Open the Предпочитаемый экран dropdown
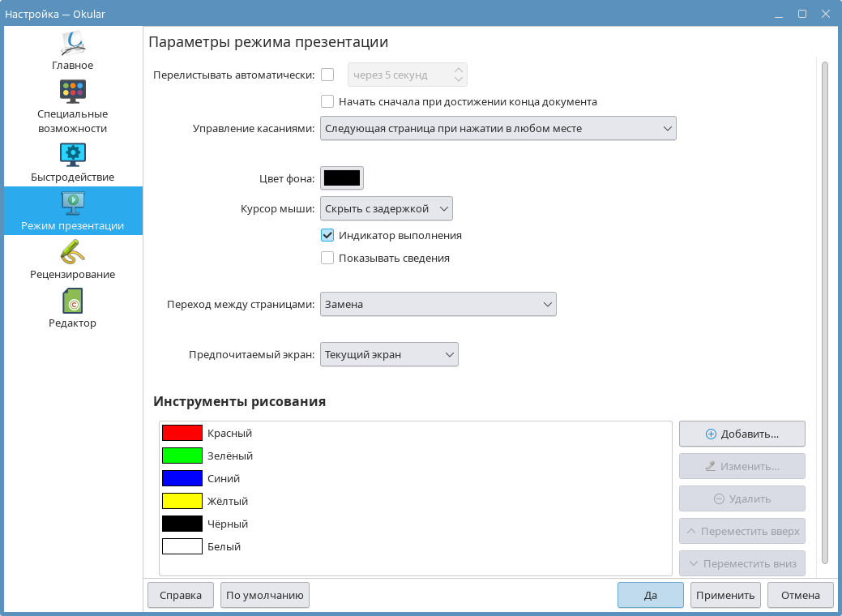The height and width of the screenshot is (616, 842). coord(389,354)
